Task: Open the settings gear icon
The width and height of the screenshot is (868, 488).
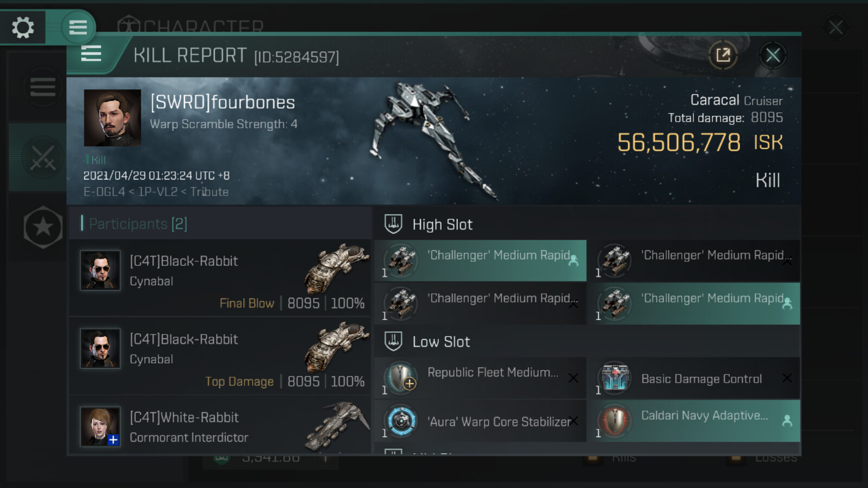Action: click(23, 27)
